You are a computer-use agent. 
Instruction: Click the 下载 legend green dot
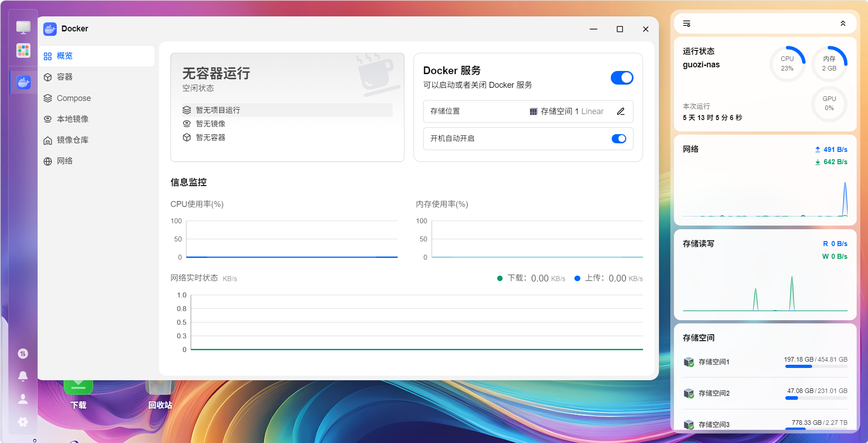(x=500, y=278)
